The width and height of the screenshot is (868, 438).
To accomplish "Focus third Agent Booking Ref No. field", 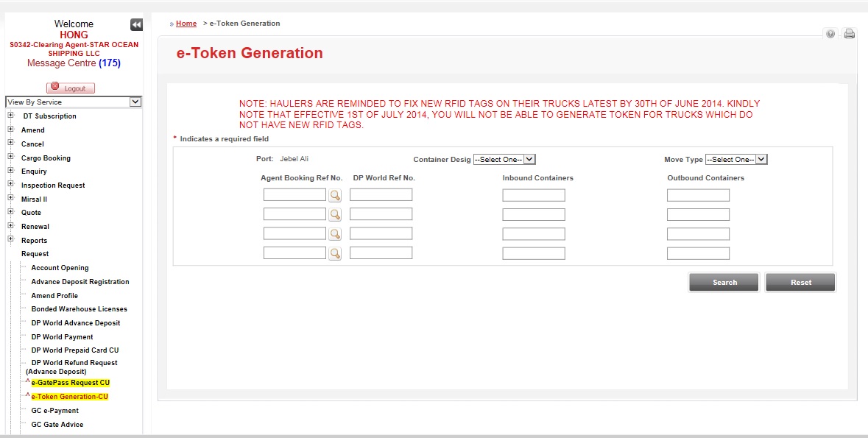I will 294,233.
